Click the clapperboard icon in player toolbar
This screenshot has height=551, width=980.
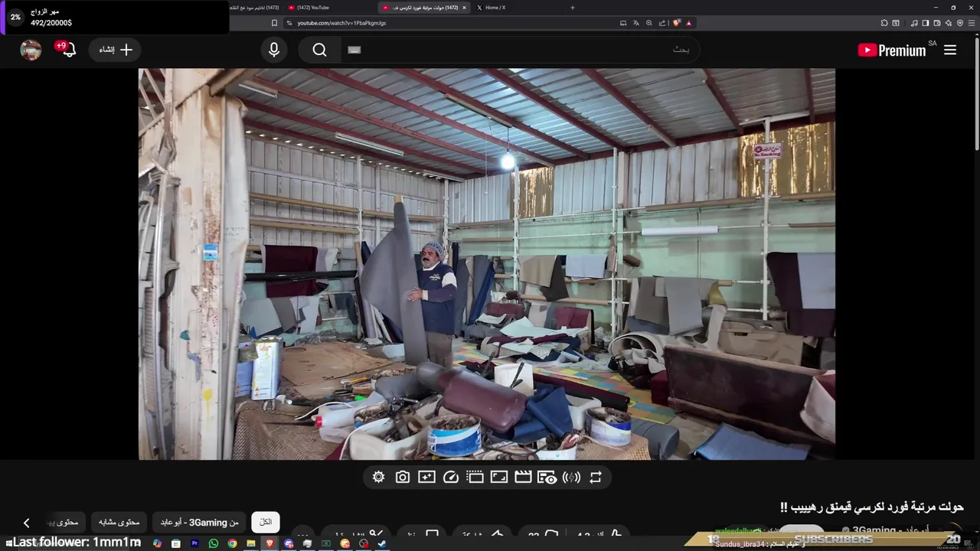(523, 477)
